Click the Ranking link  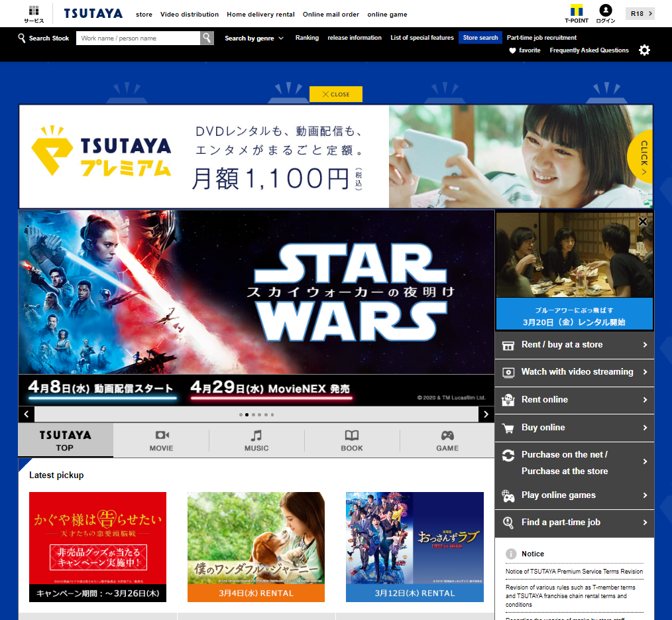click(x=307, y=38)
